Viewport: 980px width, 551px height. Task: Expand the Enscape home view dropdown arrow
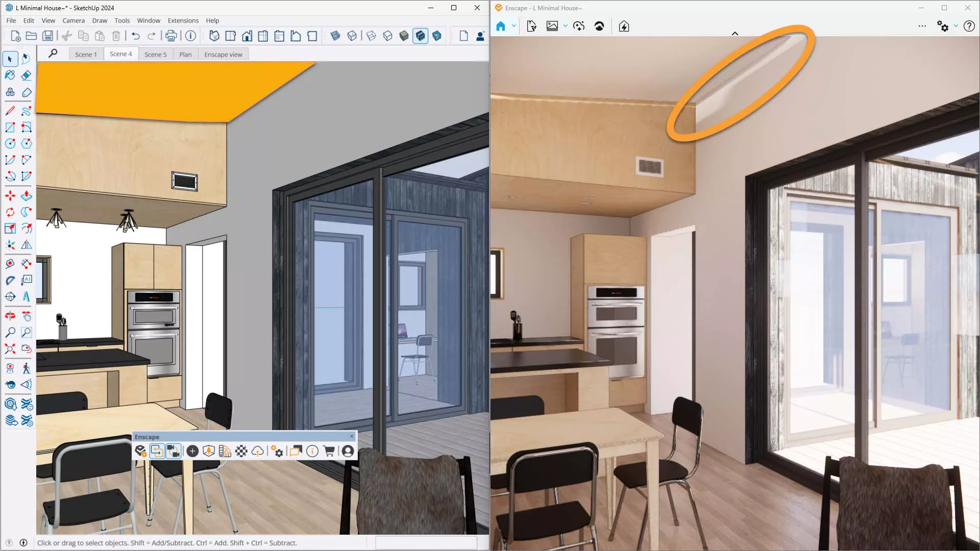513,26
